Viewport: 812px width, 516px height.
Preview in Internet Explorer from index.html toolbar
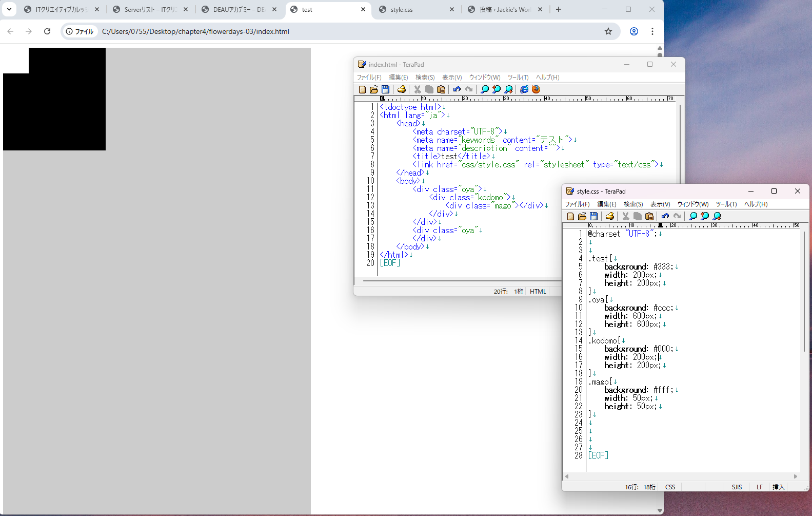tap(524, 89)
